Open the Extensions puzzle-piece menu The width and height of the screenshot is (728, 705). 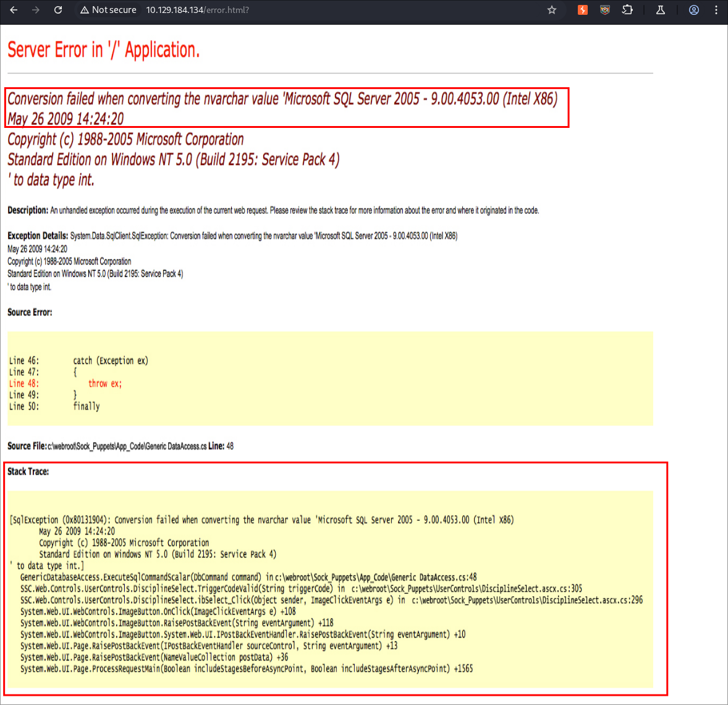[627, 10]
